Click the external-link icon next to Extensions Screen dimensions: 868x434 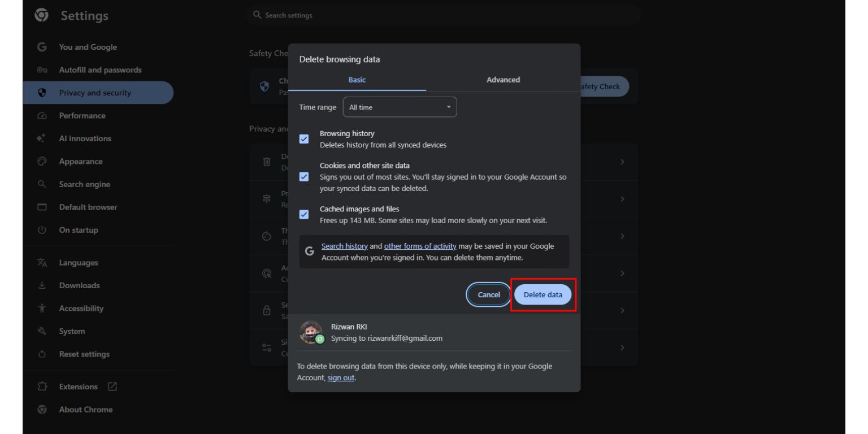(112, 387)
